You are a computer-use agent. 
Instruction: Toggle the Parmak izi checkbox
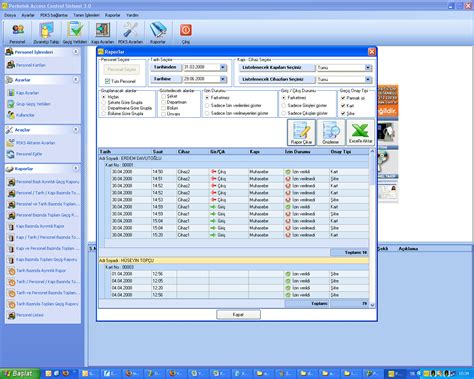tap(343, 98)
